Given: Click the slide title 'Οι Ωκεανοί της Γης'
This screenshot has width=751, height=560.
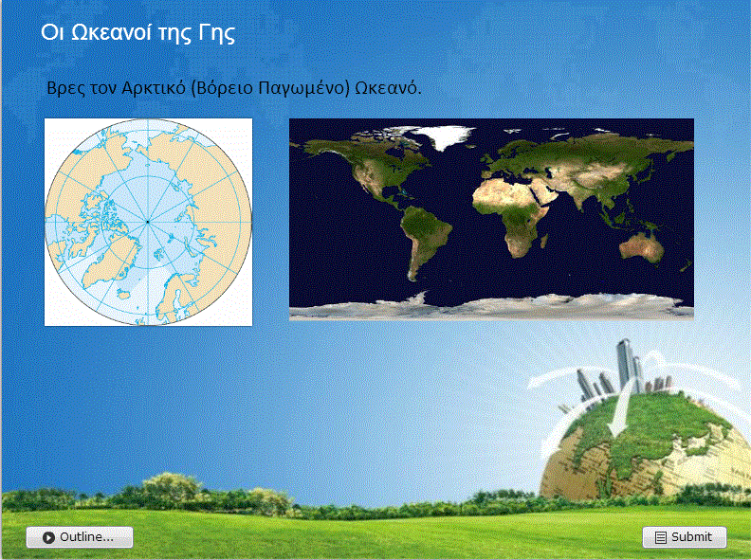Looking at the screenshot, I should 137,32.
